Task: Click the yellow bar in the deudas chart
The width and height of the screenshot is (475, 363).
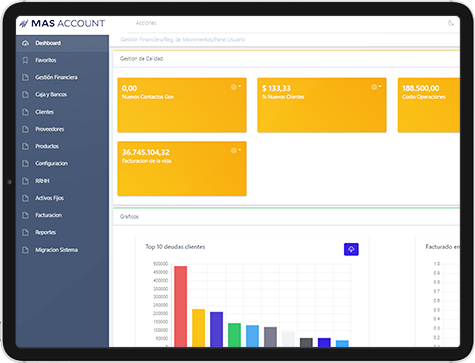Action: (x=199, y=328)
